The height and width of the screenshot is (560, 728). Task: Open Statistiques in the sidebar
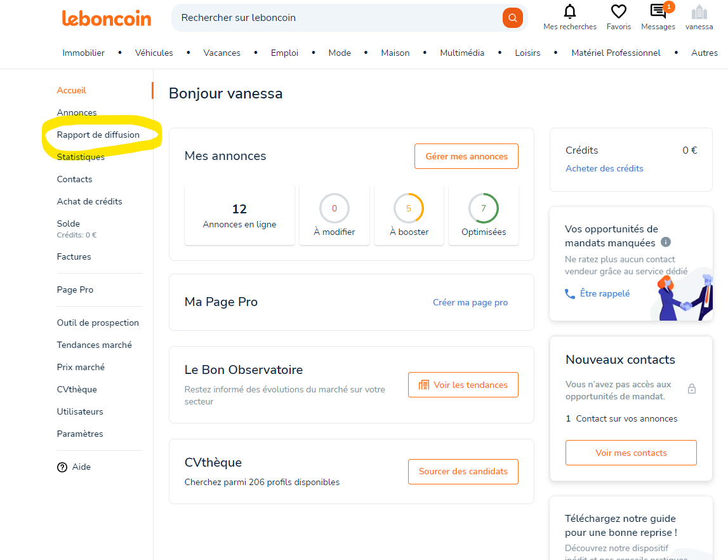point(81,157)
